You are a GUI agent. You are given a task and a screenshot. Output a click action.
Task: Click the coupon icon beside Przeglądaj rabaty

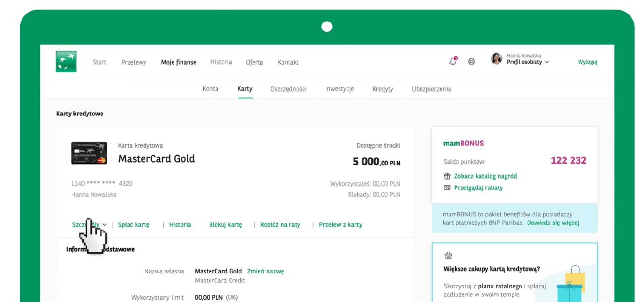447,188
